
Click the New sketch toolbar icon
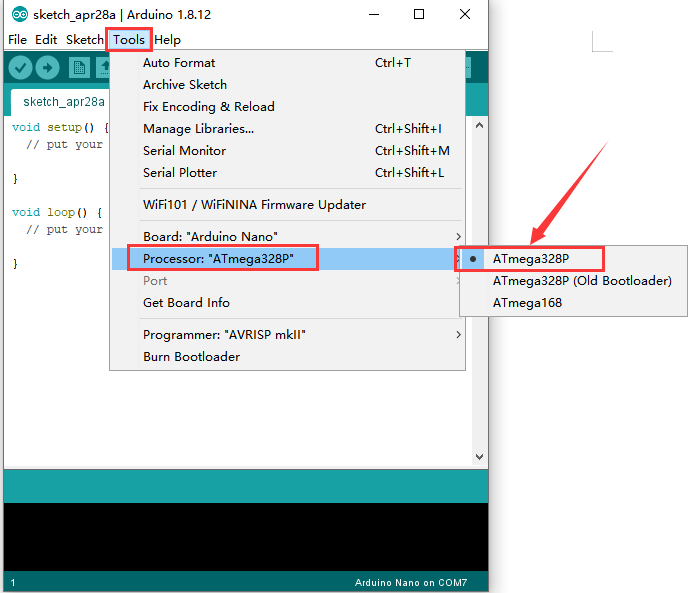pyautogui.click(x=79, y=68)
